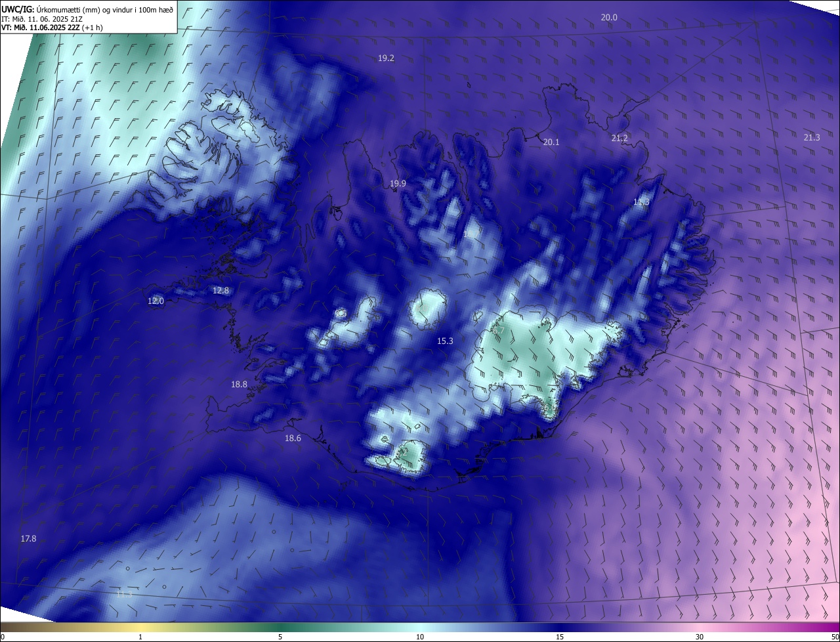Click the 10 tick label on the color scale
Image resolution: width=840 pixels, height=642 pixels.
[420, 637]
